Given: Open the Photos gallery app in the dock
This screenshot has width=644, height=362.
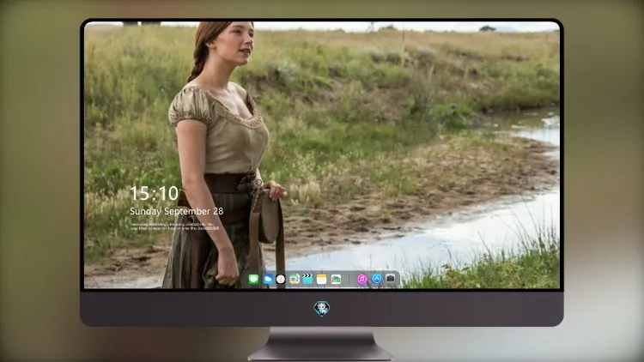Looking at the screenshot, I should (x=336, y=280).
